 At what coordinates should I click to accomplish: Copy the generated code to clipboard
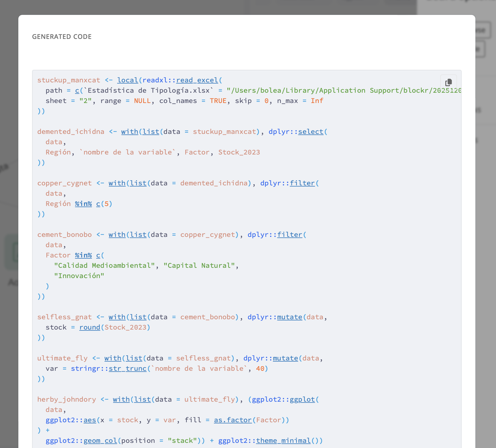click(448, 83)
